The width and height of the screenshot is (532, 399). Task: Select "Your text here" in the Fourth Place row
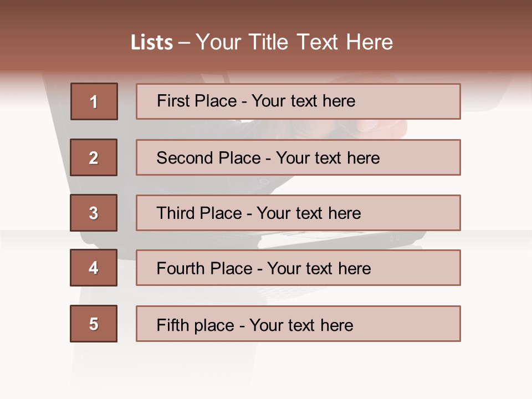pyautogui.click(x=319, y=269)
